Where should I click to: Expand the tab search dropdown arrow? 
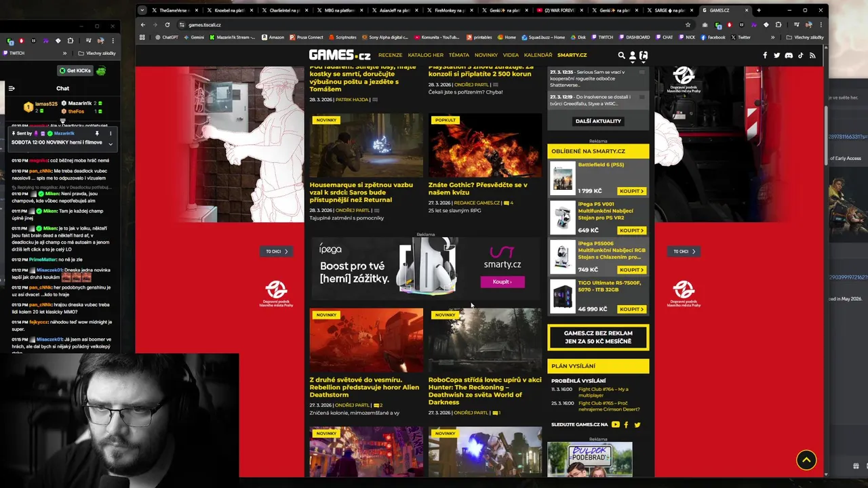coord(142,10)
